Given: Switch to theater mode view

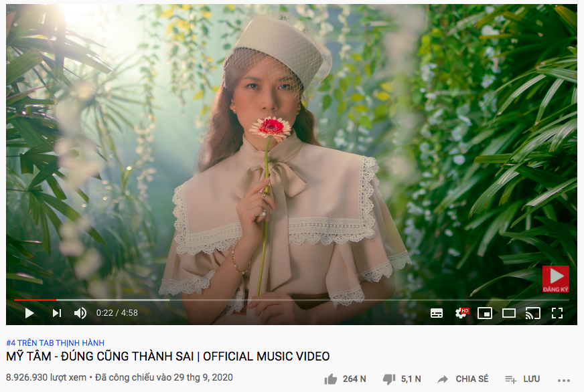Looking at the screenshot, I should [x=509, y=313].
